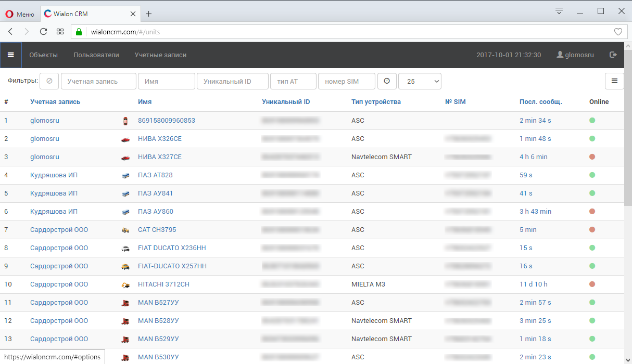Open Opera tab list menu arrow
The height and width of the screenshot is (364, 632).
point(559,11)
